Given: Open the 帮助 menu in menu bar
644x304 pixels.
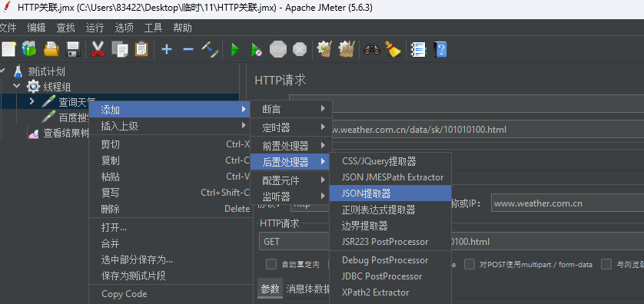Looking at the screenshot, I should 182,28.
